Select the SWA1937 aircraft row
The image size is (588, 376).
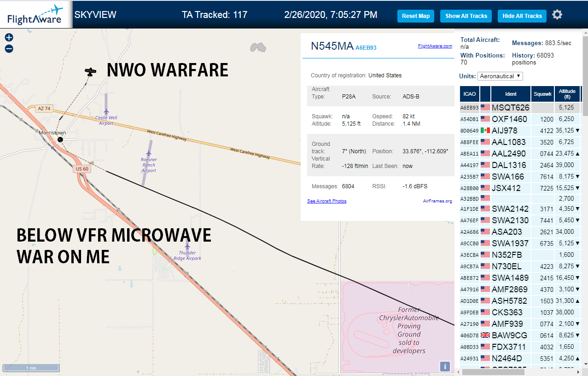(x=520, y=243)
